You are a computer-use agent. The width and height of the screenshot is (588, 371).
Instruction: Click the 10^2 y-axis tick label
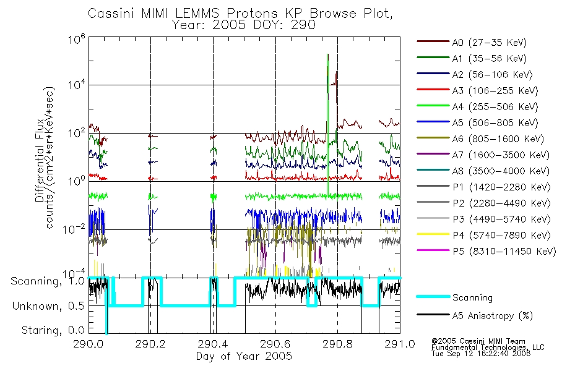pyautogui.click(x=77, y=133)
